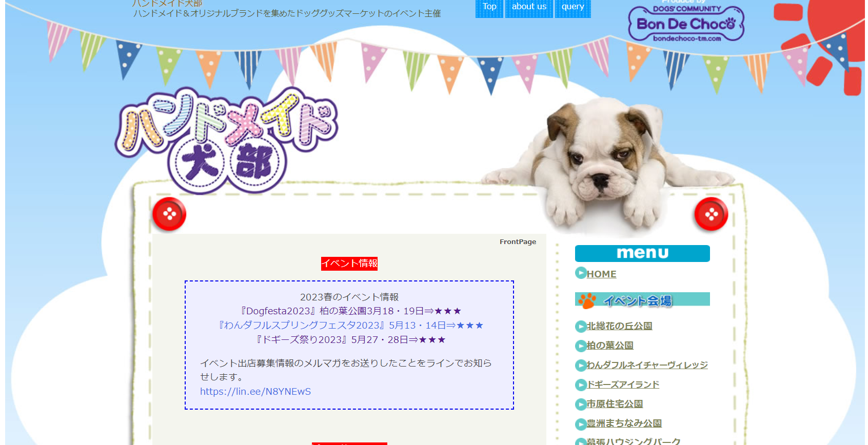Click arrow icon beside 豊洲まちなみ公園
This screenshot has width=868, height=445.
(581, 424)
